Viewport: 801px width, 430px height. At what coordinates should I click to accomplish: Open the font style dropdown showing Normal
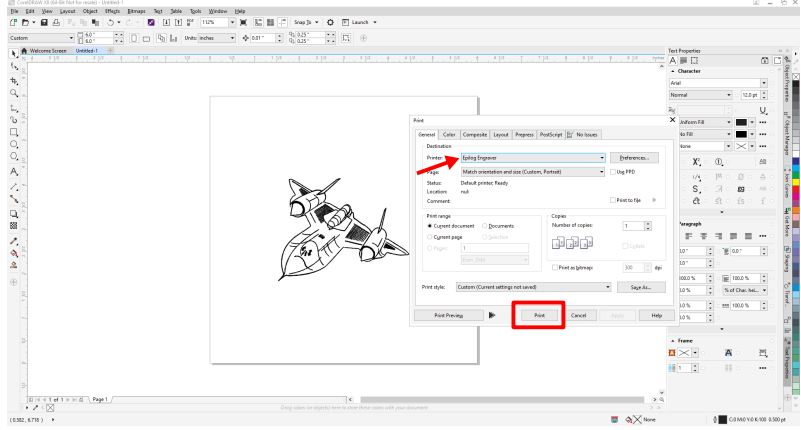[700, 95]
